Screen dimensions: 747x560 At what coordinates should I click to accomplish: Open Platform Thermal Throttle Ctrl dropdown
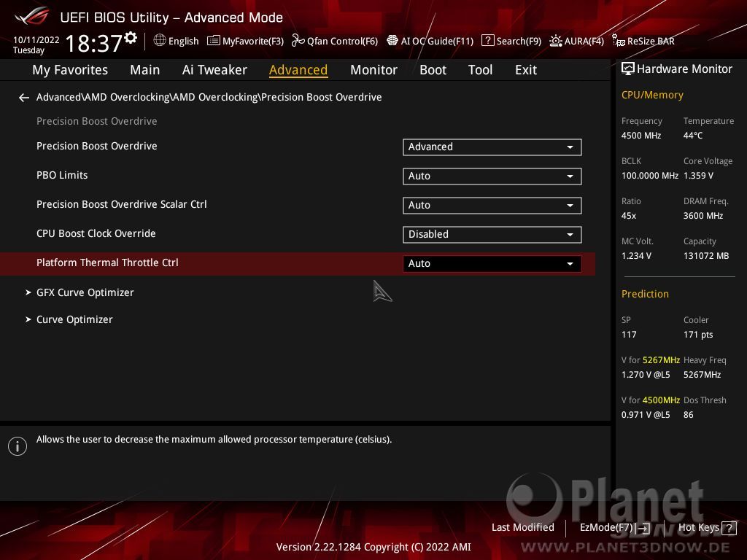coord(492,263)
